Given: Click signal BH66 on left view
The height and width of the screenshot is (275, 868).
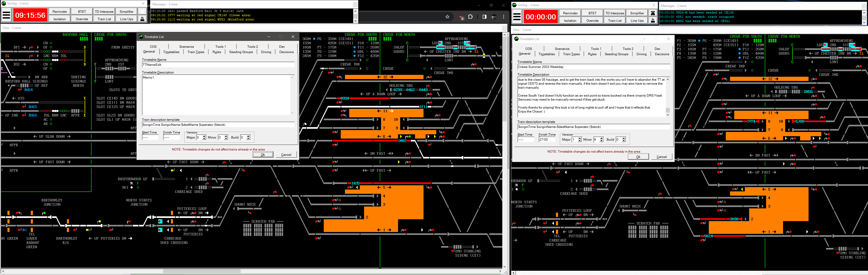Looking at the screenshot, I should tap(33, 115).
